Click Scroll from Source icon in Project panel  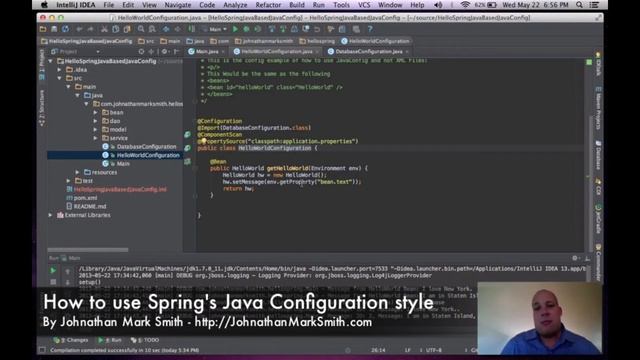(141, 52)
